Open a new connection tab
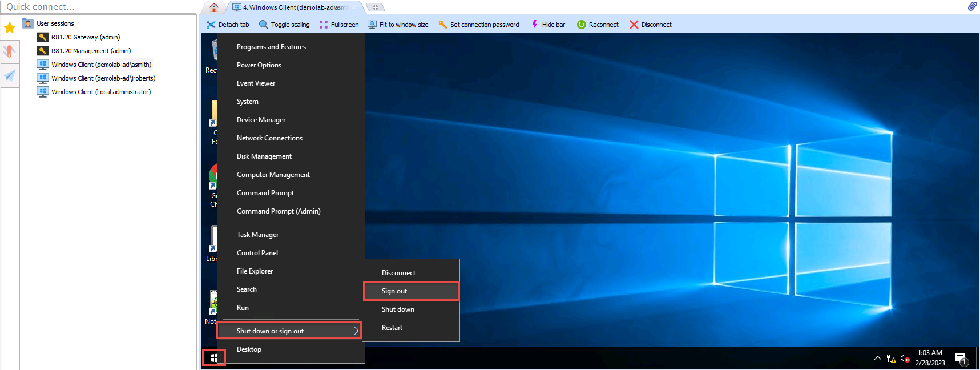The width and height of the screenshot is (980, 370). tap(375, 7)
